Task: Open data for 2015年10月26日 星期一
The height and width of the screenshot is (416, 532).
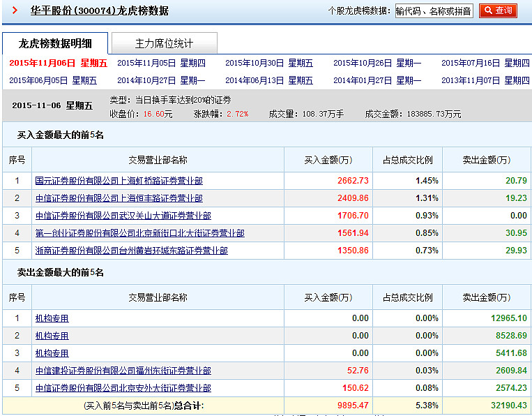Action: coord(377,64)
